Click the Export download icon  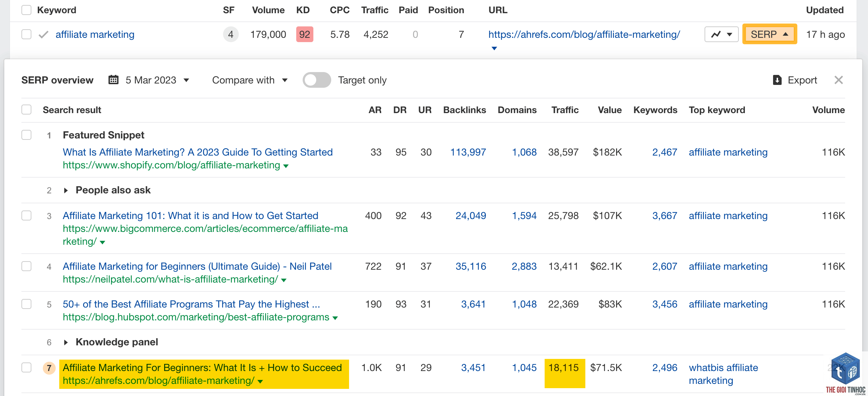[x=777, y=80]
